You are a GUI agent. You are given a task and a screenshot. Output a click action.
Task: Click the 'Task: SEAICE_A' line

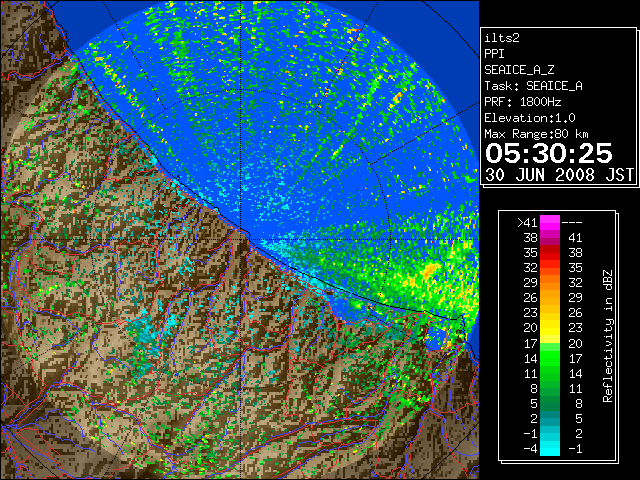click(x=533, y=86)
